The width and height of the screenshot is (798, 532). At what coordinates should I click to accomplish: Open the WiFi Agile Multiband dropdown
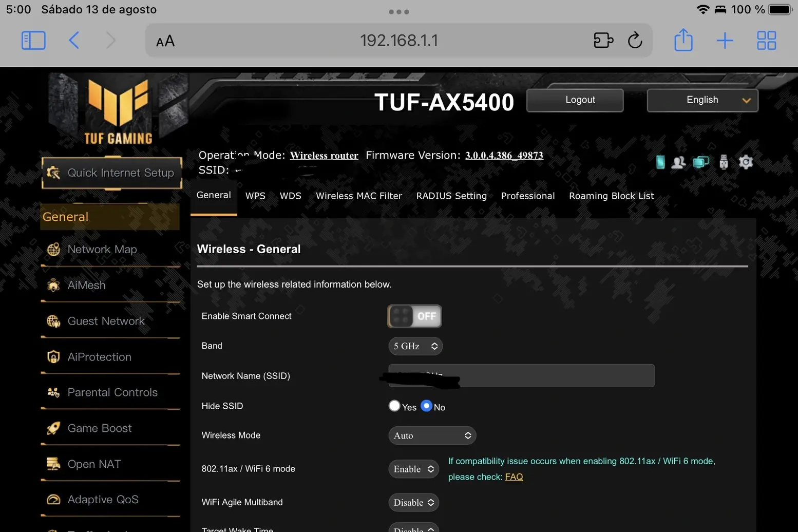pos(413,502)
